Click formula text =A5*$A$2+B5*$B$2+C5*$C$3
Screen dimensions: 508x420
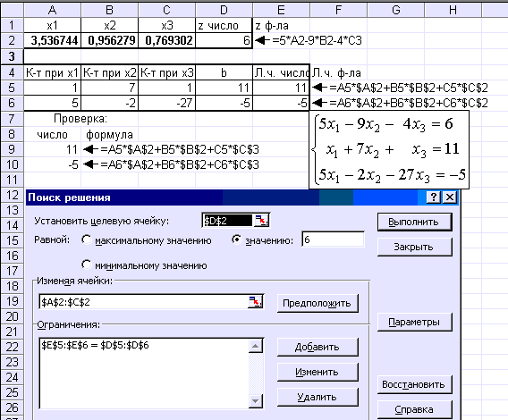pos(180,149)
